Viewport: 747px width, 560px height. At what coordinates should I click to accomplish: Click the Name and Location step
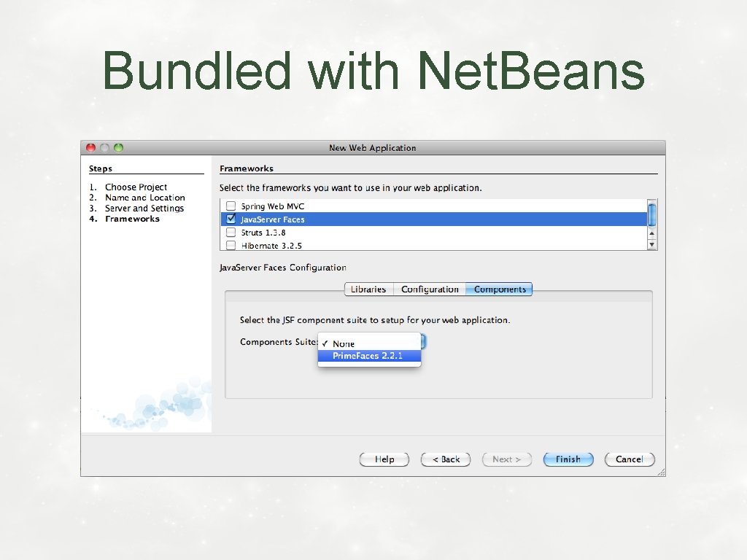145,198
